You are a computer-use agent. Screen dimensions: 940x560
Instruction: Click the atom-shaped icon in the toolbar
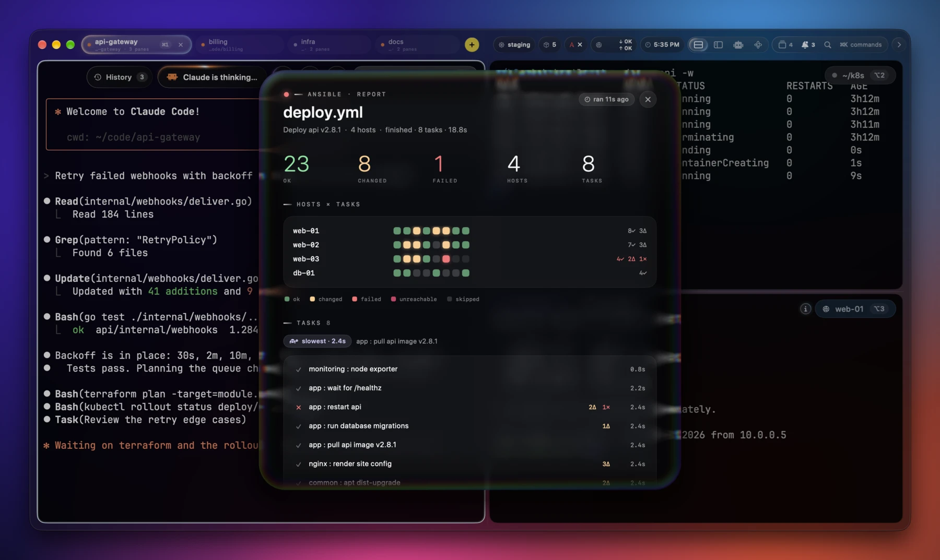coord(758,45)
